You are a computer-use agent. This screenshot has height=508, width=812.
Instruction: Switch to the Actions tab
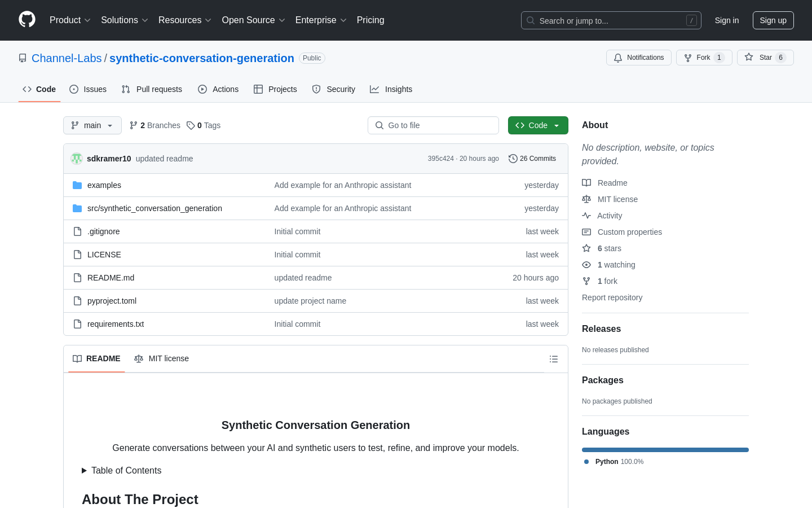pos(218,89)
